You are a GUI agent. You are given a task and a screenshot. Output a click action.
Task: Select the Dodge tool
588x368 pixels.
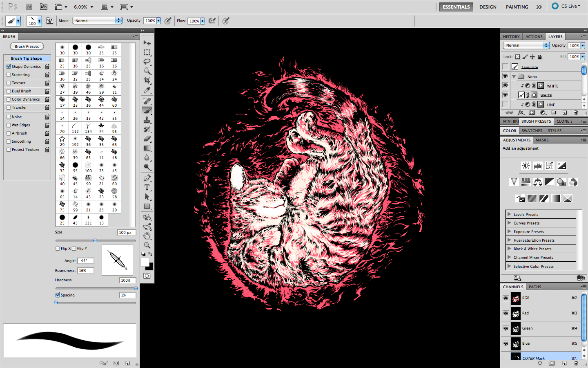[147, 167]
